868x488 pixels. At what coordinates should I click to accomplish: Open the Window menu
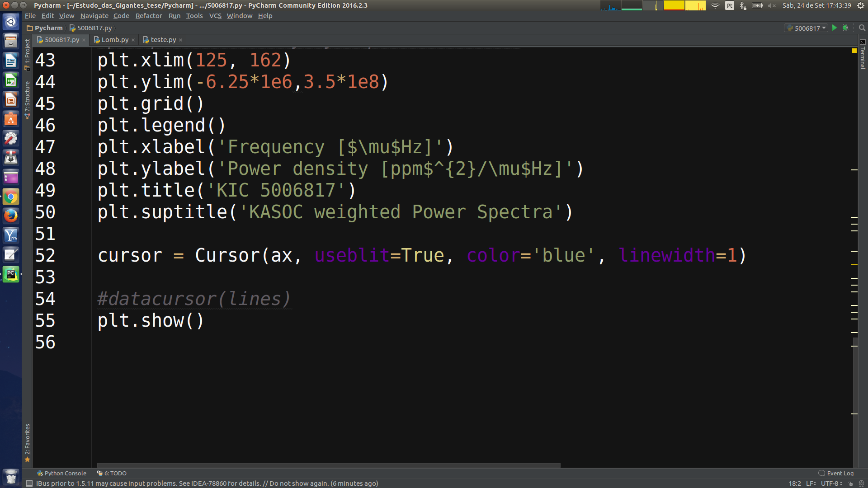point(240,16)
